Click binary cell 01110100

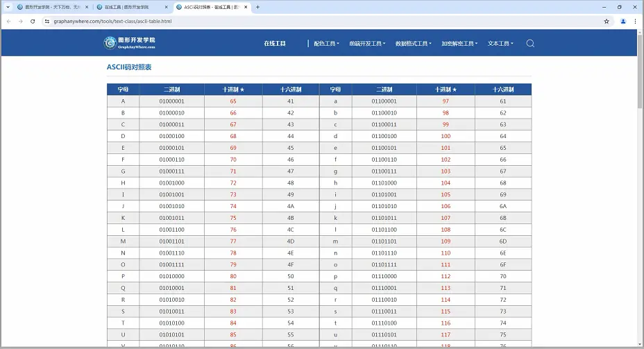[384, 323]
